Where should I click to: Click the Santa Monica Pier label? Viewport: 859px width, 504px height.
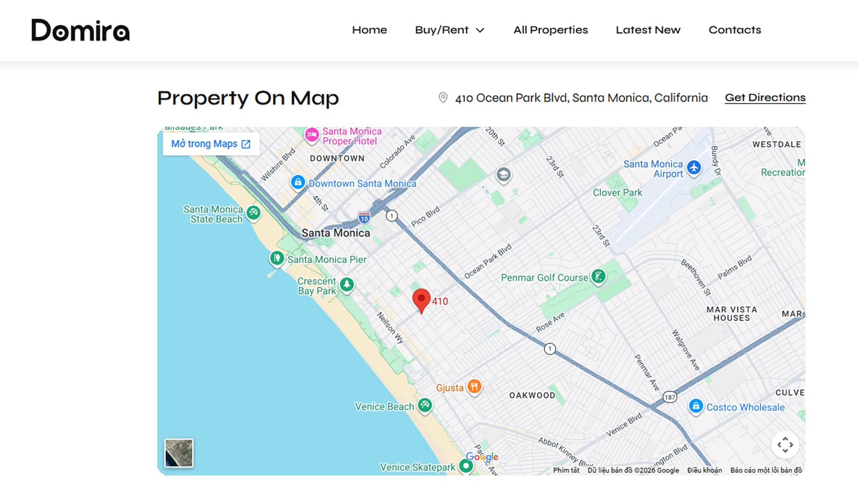(x=327, y=260)
